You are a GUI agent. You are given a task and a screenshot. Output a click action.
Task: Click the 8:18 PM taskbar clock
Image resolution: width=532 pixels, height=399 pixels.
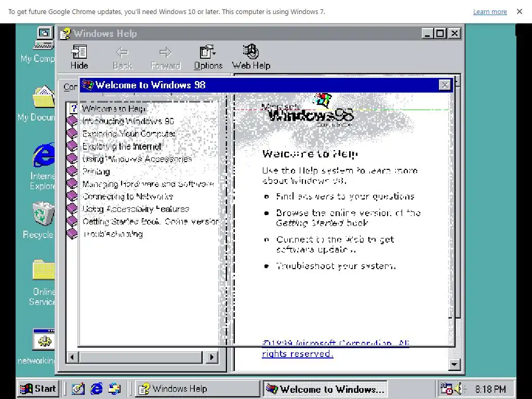(x=490, y=389)
